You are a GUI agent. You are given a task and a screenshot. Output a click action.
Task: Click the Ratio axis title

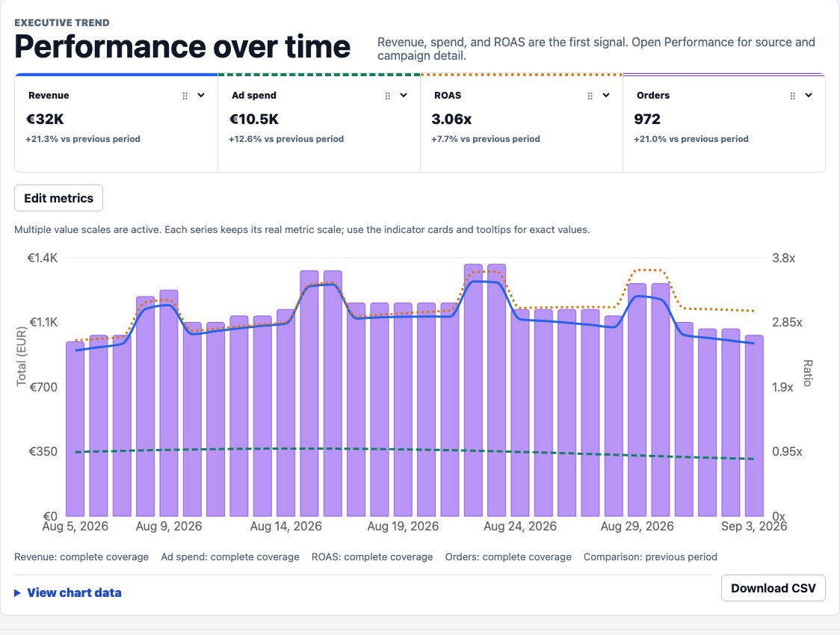[x=807, y=374]
